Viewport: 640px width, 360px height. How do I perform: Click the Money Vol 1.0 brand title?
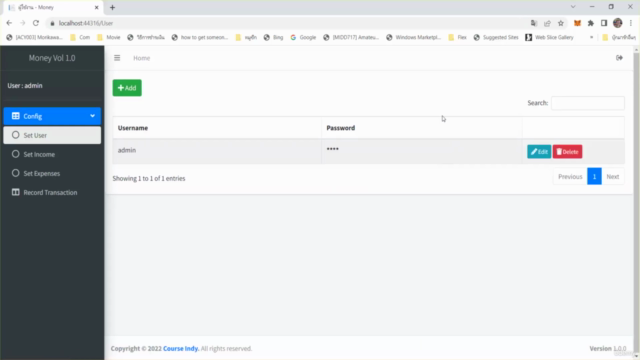pyautogui.click(x=52, y=58)
